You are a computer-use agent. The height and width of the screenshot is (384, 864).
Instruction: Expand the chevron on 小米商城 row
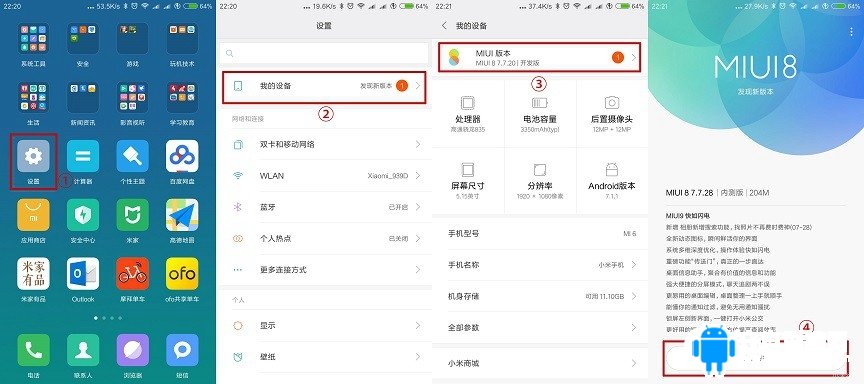(x=634, y=363)
